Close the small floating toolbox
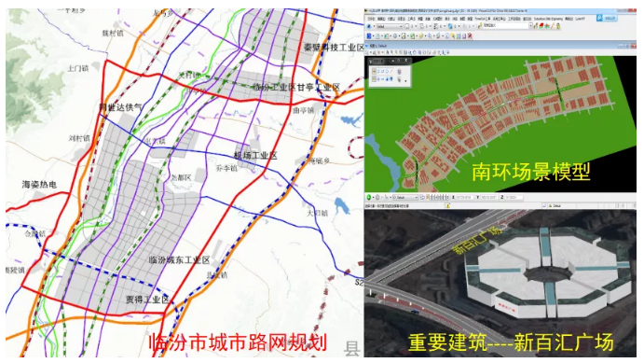The width and height of the screenshot is (644, 363). tap(405, 60)
